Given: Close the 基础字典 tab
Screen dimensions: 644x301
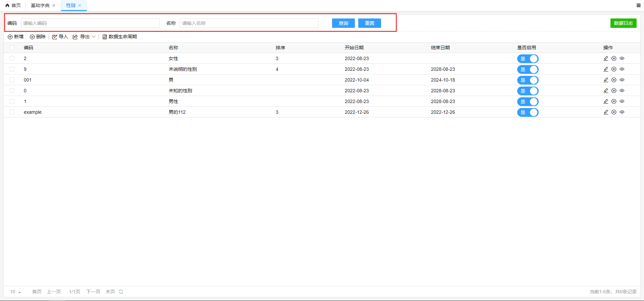Looking at the screenshot, I should 54,5.
